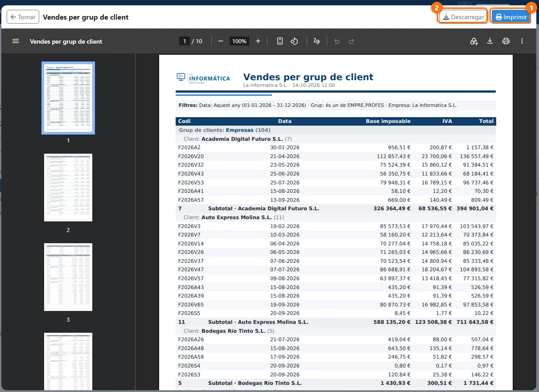
Task: Download the PDF via toolbar icon
Action: pos(490,41)
